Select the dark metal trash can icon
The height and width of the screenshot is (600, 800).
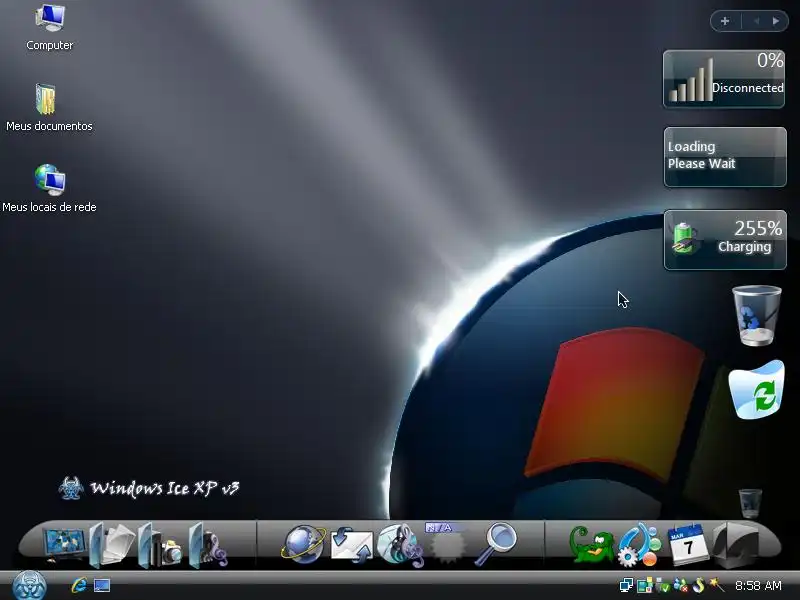(757, 315)
